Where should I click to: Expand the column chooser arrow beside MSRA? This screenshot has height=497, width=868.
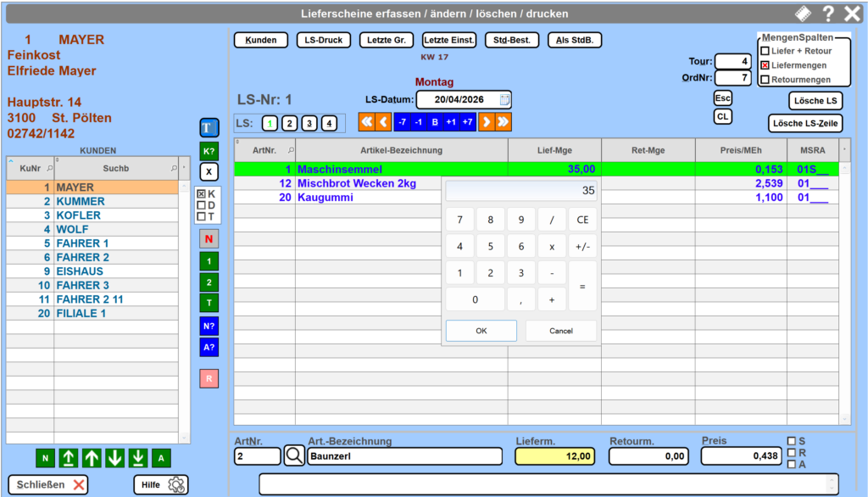click(843, 149)
